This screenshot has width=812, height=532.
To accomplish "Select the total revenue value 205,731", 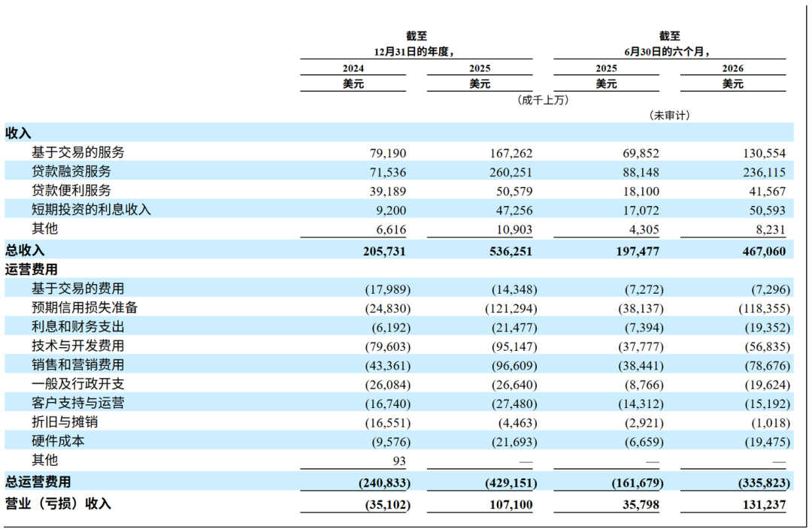I will click(x=384, y=252).
